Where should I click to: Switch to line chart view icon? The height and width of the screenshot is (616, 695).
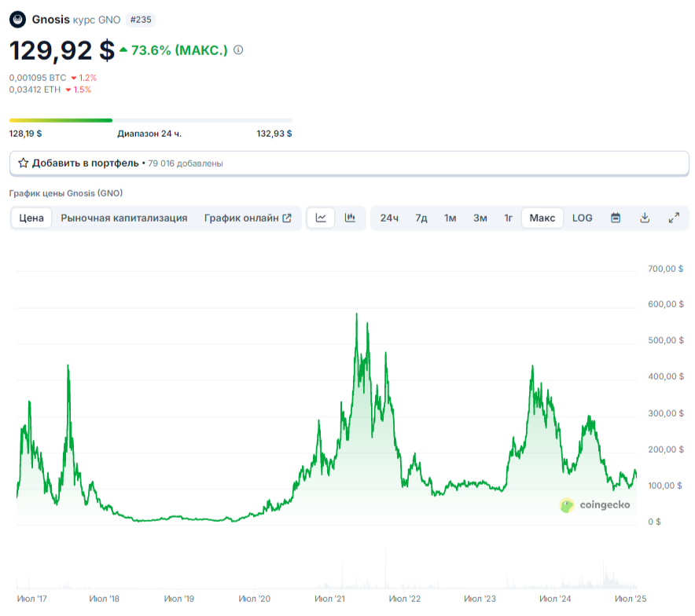(x=321, y=218)
